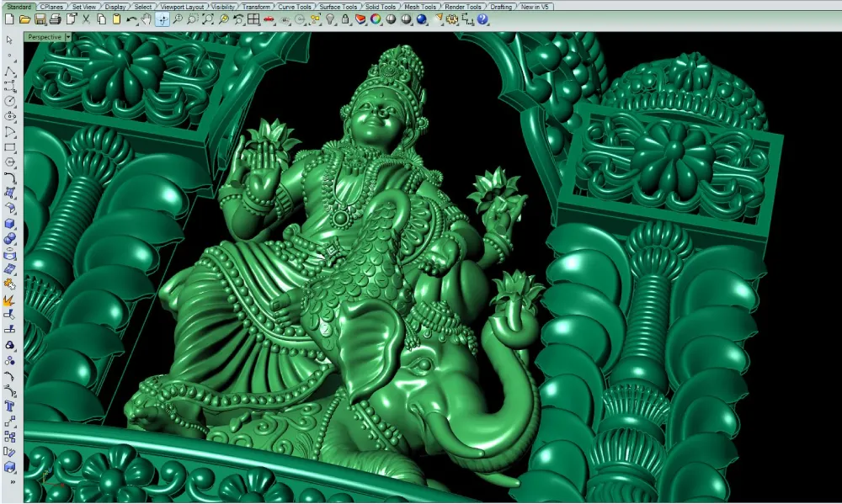842x504 pixels.
Task: Cut selection with the scissors icon
Action: pos(86,19)
